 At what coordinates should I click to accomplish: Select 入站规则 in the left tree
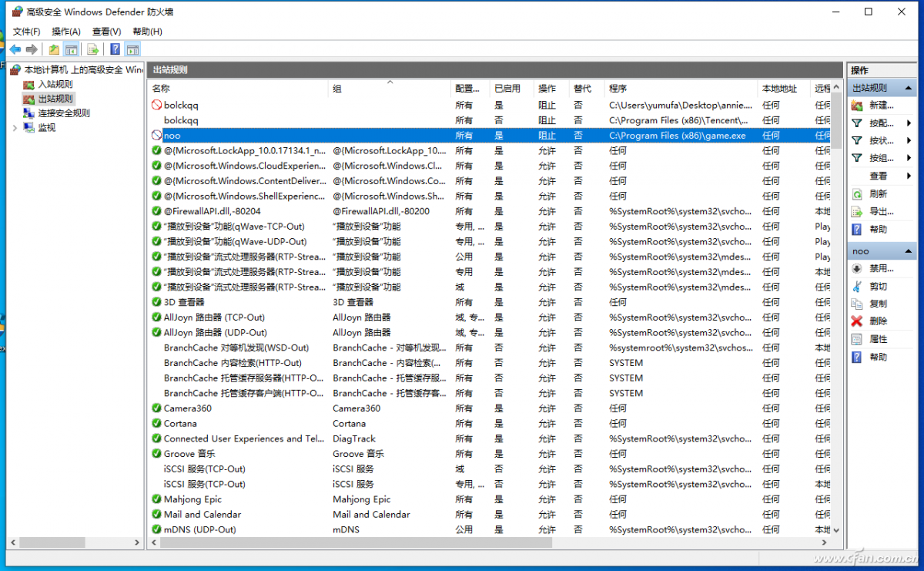[x=55, y=84]
